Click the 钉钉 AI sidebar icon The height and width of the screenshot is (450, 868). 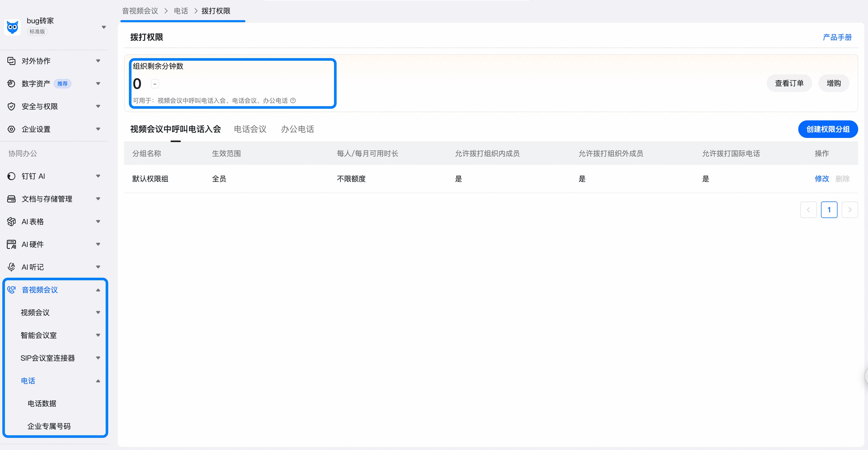pos(11,176)
